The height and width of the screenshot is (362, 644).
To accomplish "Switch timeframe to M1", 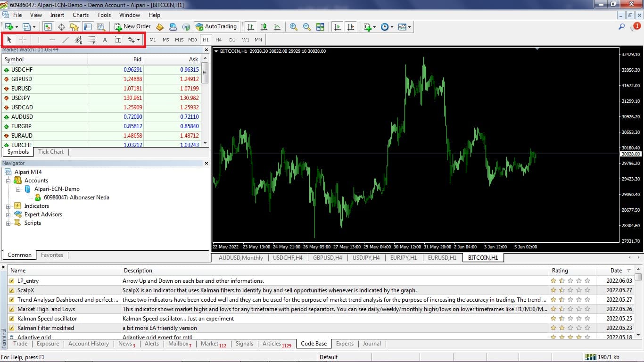I will click(x=153, y=40).
